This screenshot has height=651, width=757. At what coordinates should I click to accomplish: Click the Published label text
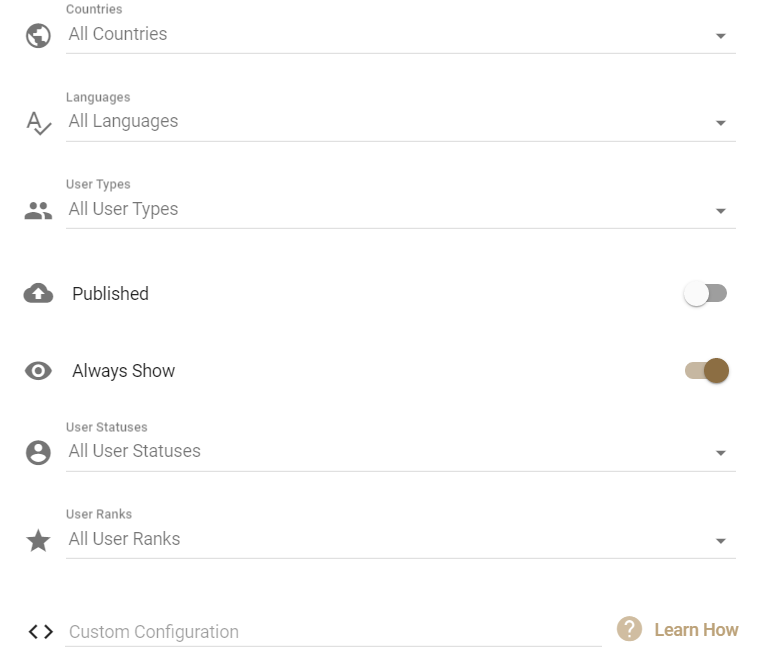[x=110, y=294]
